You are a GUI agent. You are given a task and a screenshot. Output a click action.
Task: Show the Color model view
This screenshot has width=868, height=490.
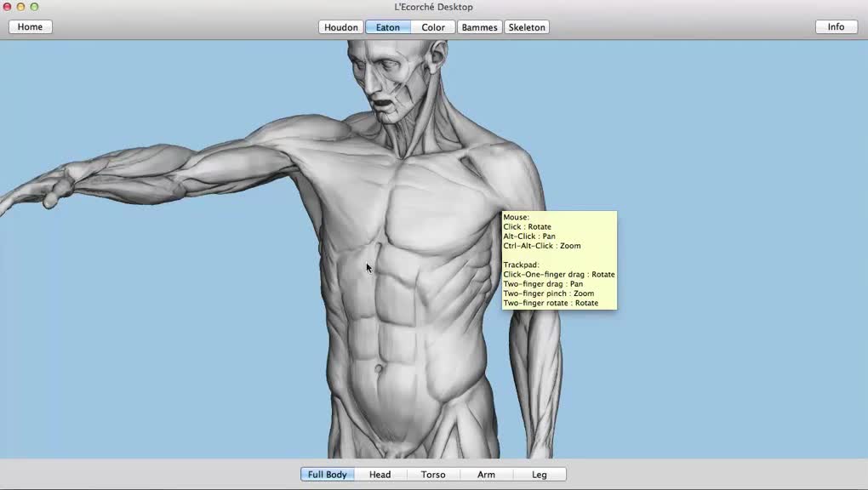coord(433,27)
